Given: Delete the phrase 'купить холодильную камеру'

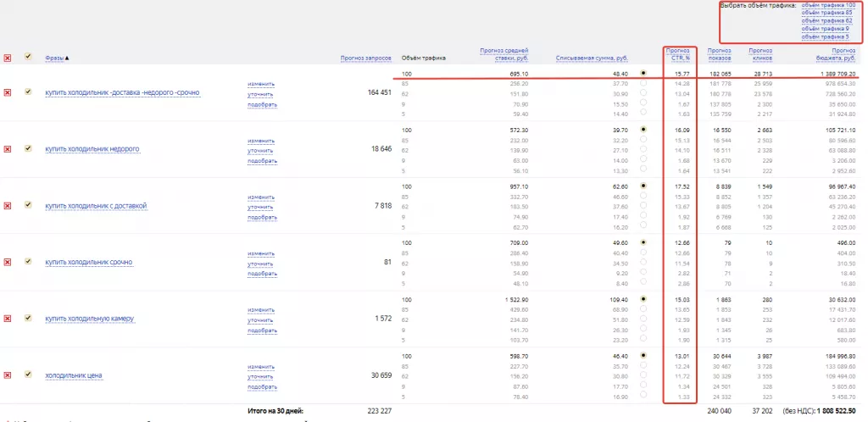Looking at the screenshot, I should pos(7,319).
